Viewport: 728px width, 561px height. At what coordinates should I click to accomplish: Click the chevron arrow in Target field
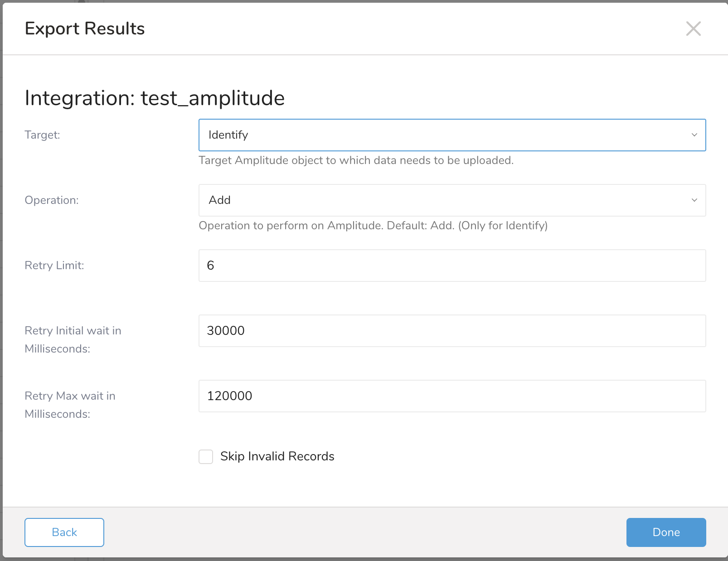(x=694, y=135)
